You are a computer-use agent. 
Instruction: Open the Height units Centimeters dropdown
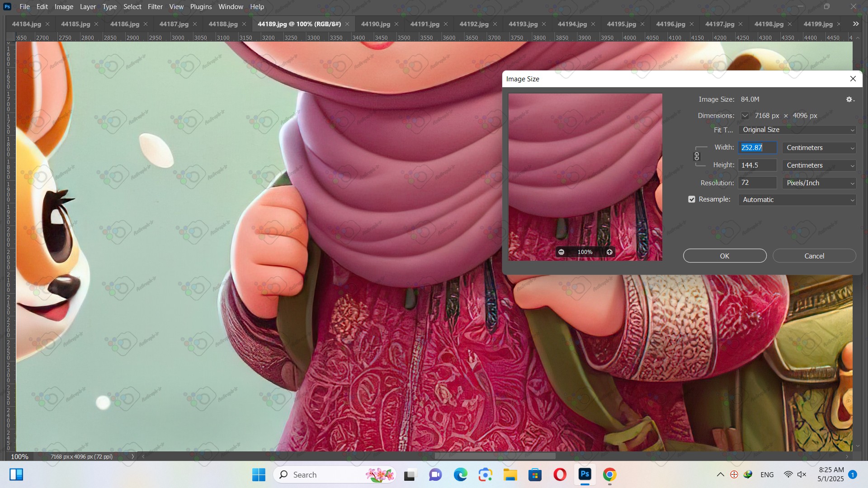pos(819,165)
